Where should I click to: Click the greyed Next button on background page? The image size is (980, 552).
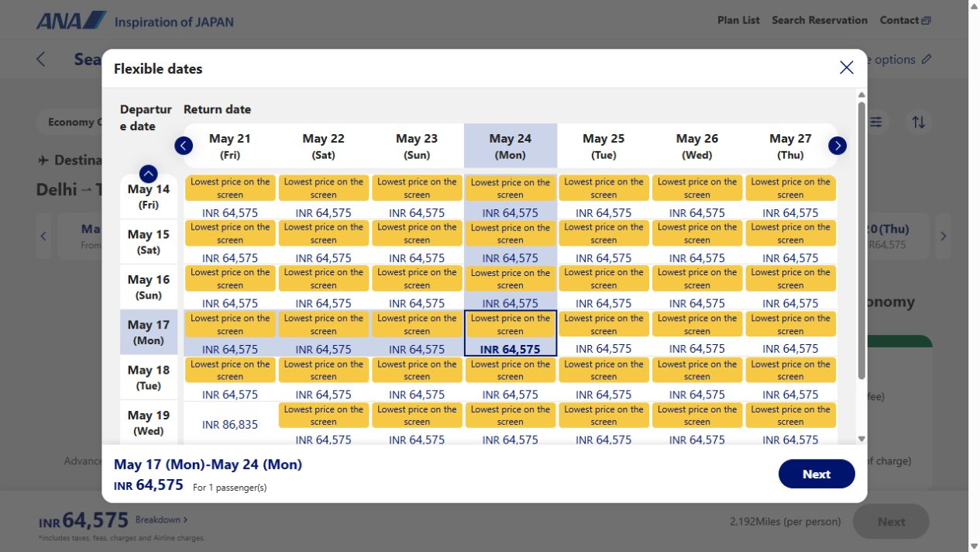click(x=891, y=522)
